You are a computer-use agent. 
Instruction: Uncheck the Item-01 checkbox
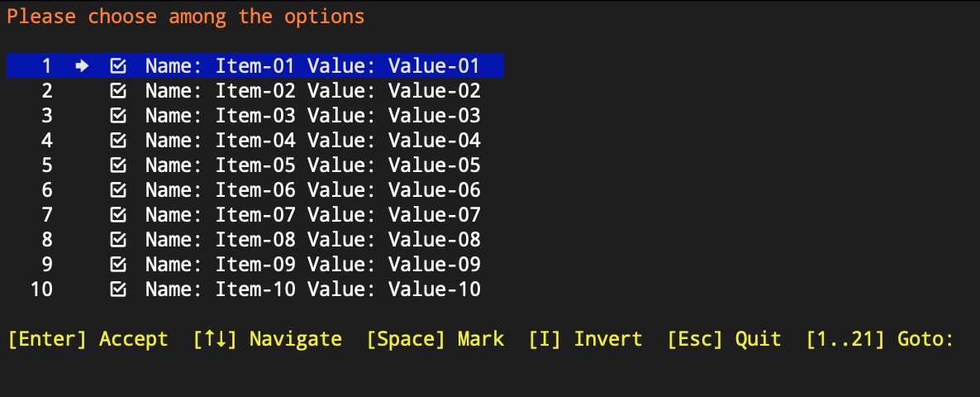[x=118, y=65]
